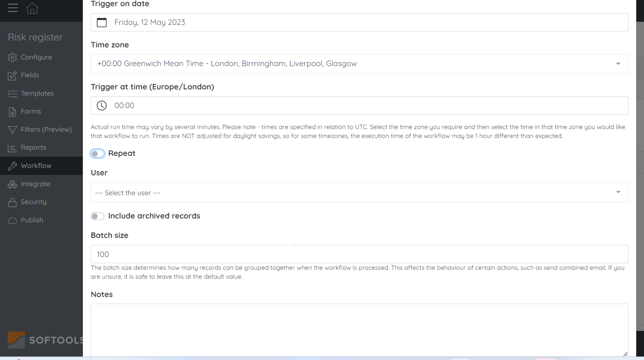Click the Softools logo
Viewport: 644px width, 360px height.
tap(45, 340)
